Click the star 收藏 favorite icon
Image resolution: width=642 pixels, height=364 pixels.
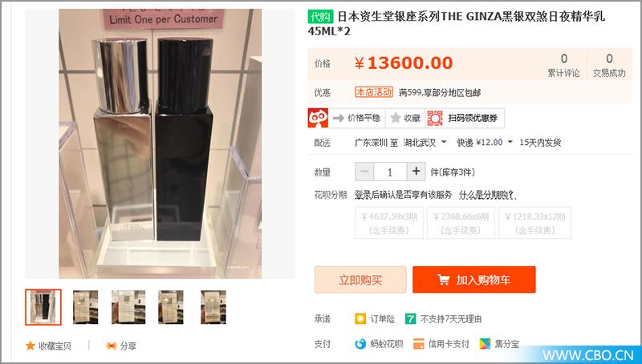[x=395, y=118]
